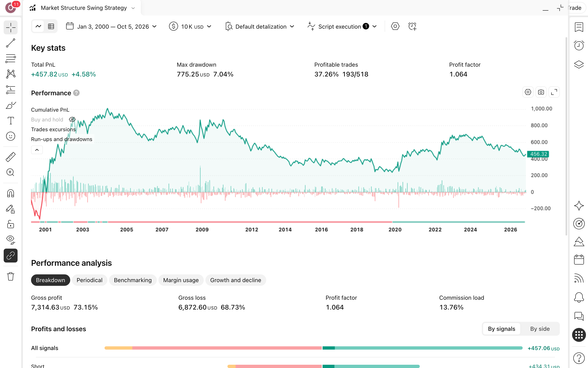This screenshot has height=368, width=588.
Task: Open the chart patterns tool
Action: pos(11,74)
